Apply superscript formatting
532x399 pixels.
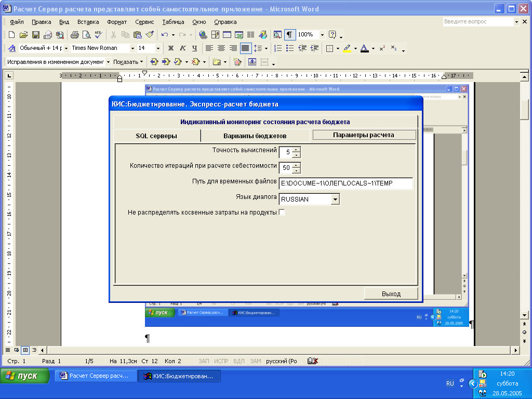pos(382,48)
